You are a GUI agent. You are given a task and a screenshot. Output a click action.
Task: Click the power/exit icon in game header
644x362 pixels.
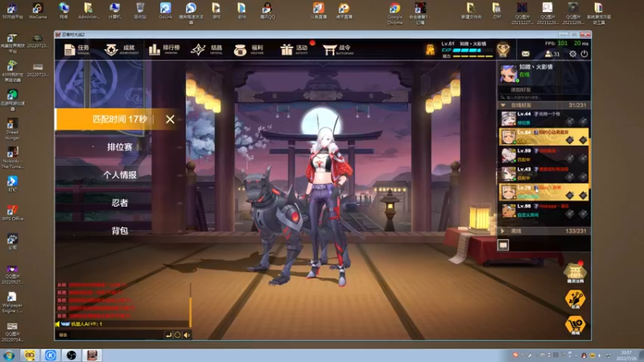(584, 54)
